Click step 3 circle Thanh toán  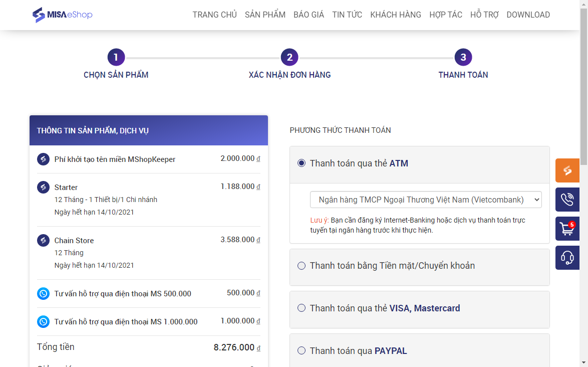pyautogui.click(x=463, y=57)
